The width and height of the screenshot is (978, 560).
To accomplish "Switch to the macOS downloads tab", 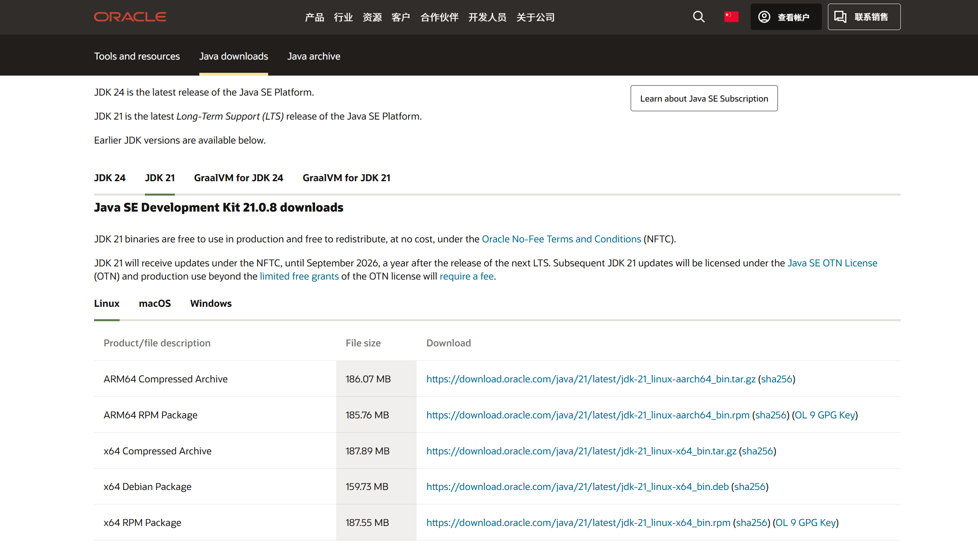I will click(x=154, y=304).
